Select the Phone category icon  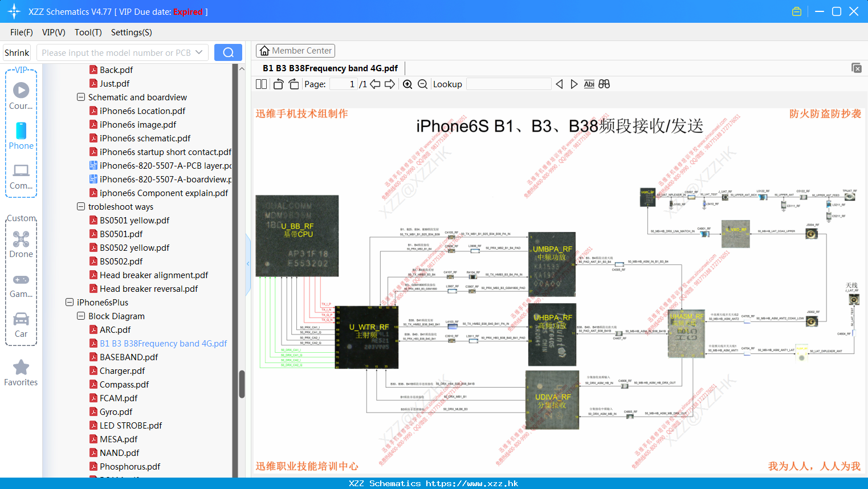pos(21,136)
